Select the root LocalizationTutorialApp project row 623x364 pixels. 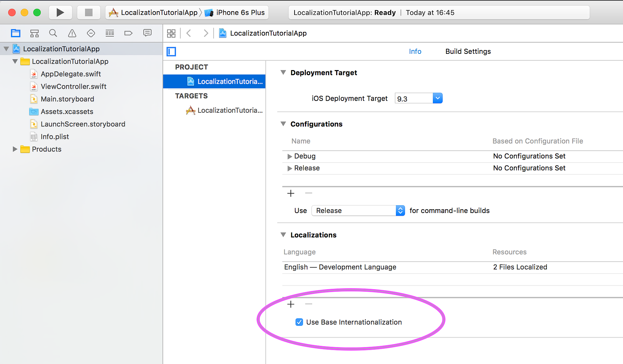click(x=81, y=49)
